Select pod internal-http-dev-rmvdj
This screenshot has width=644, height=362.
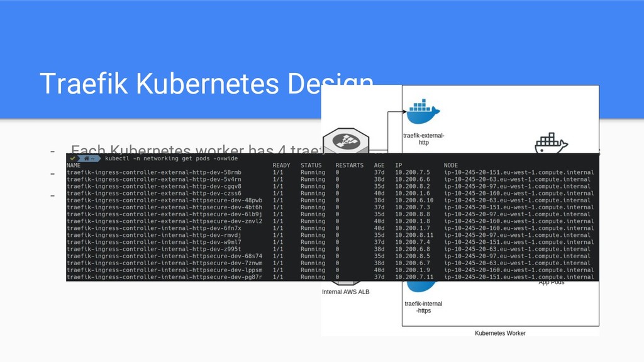154,235
